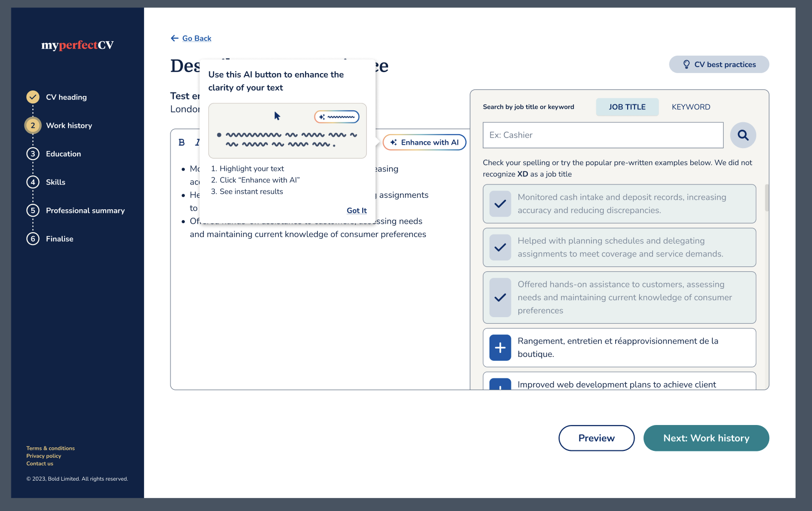Uncheck the Offered hands-on assistance example

point(500,297)
